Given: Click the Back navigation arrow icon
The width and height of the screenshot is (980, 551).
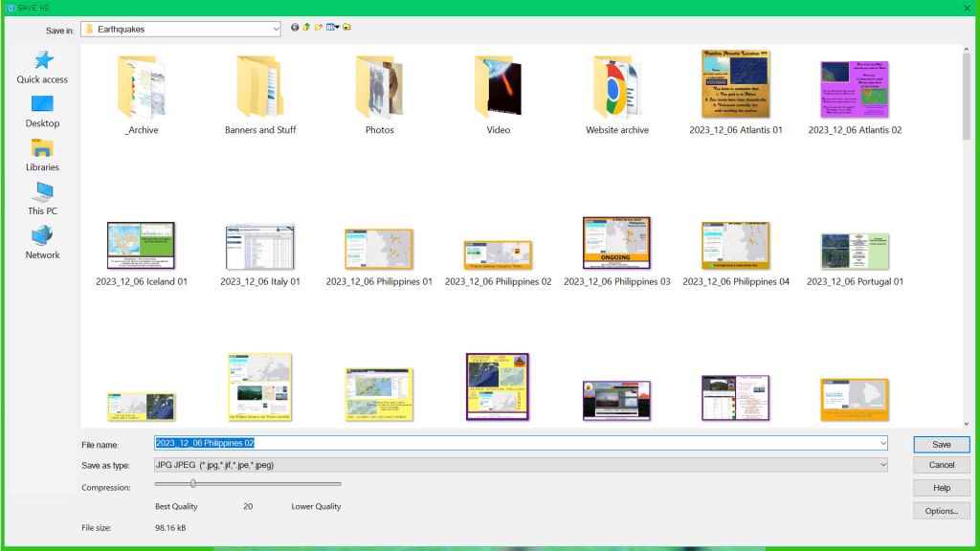Looking at the screenshot, I should coord(295,28).
